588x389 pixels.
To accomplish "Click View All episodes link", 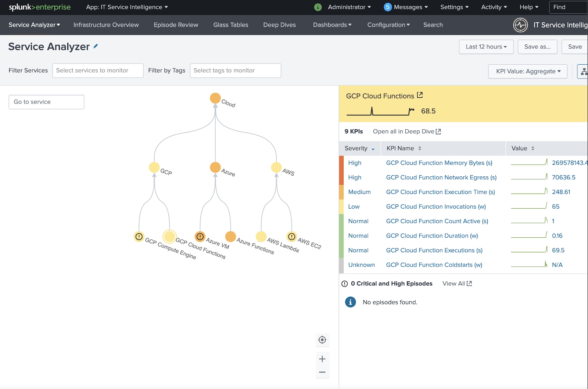I will click(x=457, y=284).
